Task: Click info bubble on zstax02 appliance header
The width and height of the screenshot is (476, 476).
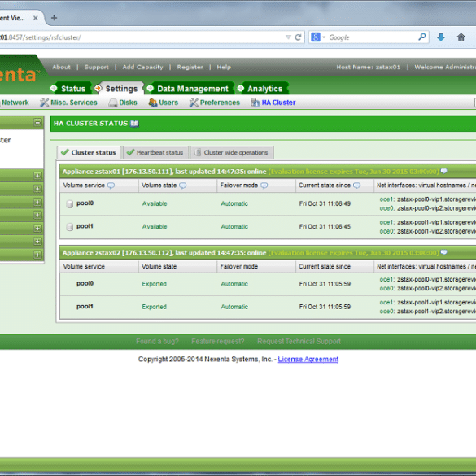Action: 443,252
